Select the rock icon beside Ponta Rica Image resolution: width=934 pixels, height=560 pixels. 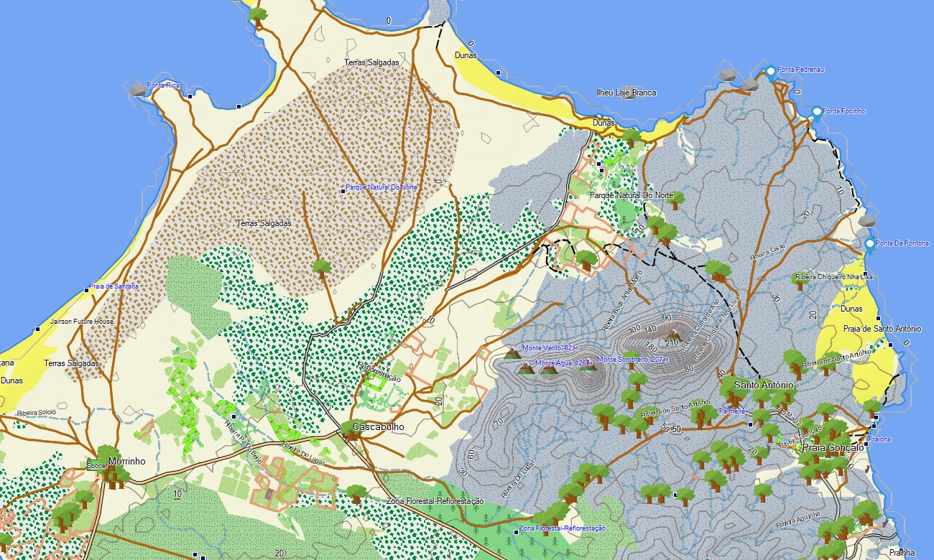click(136, 89)
